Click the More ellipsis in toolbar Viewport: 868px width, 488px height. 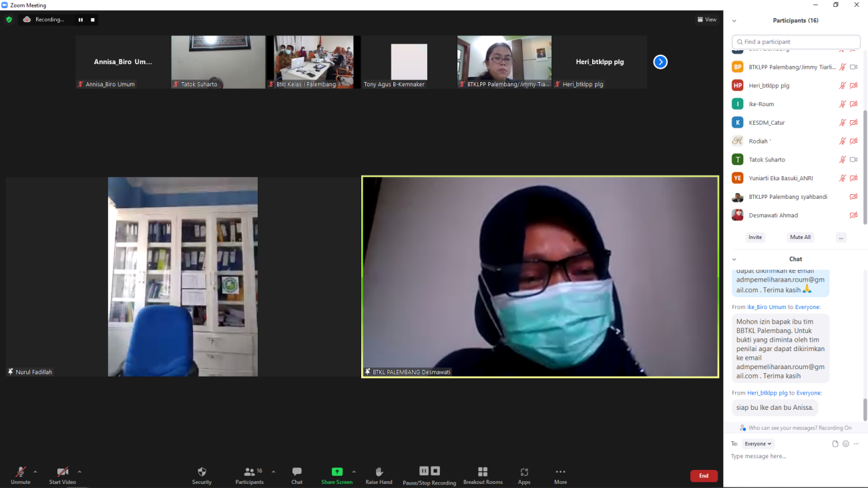[560, 472]
